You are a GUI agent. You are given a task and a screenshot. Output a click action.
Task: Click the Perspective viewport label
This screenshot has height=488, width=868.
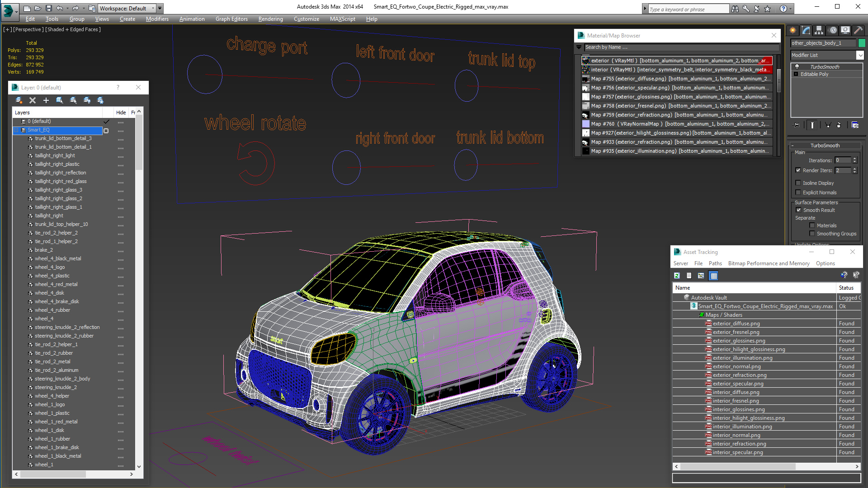click(x=28, y=29)
